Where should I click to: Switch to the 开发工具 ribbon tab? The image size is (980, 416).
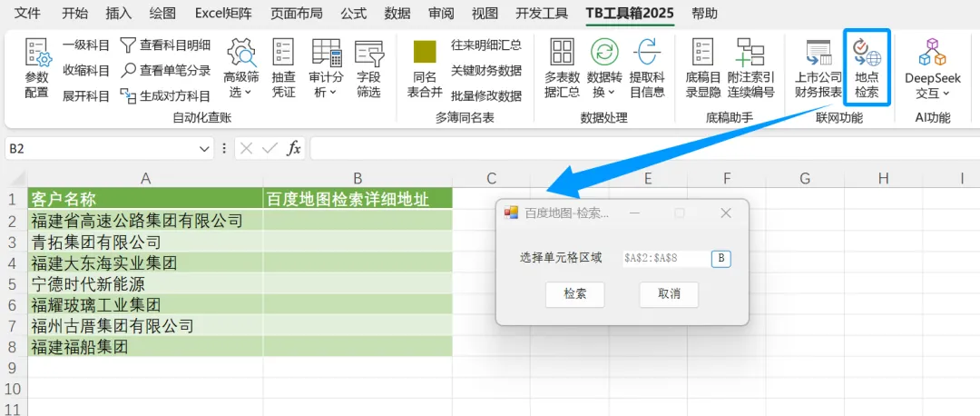pyautogui.click(x=542, y=13)
